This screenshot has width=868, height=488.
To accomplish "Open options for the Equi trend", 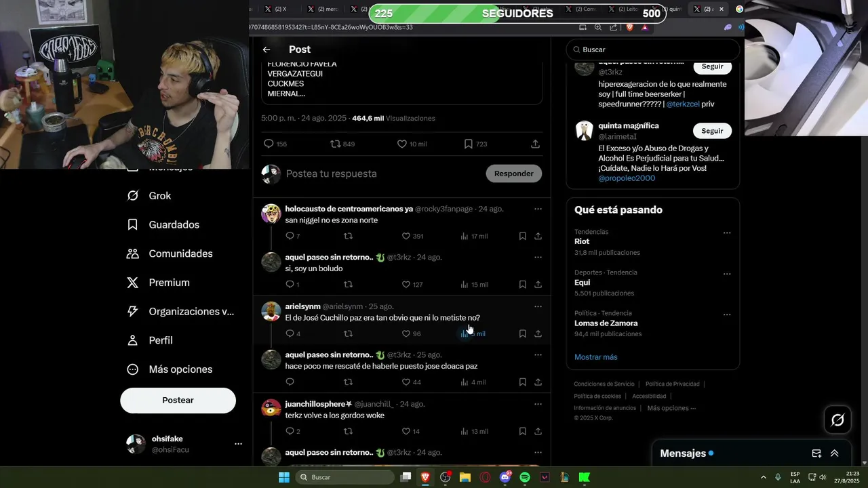I will [x=727, y=274].
